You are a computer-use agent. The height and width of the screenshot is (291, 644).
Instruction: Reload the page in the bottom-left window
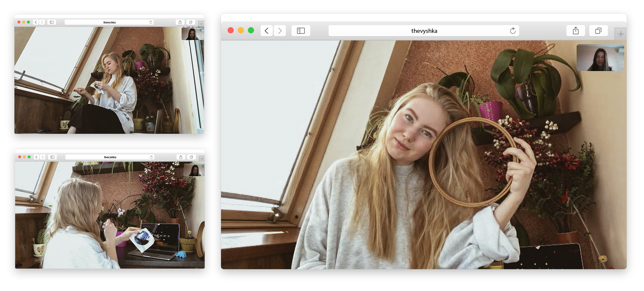tap(151, 157)
